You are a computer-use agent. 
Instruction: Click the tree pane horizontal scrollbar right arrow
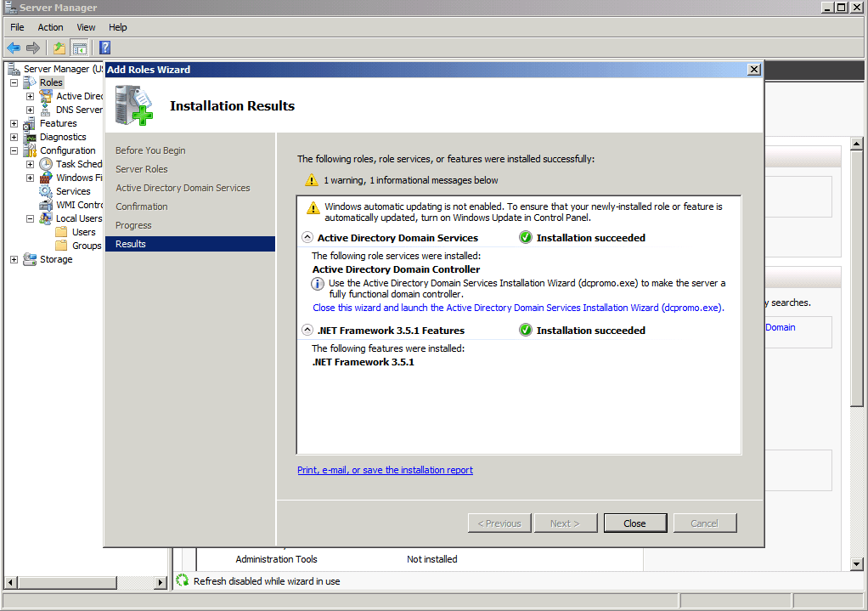161,582
